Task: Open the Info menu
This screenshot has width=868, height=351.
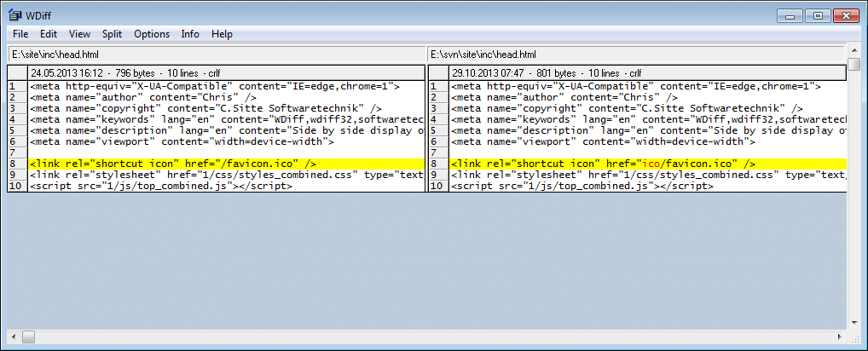Action: pos(190,34)
